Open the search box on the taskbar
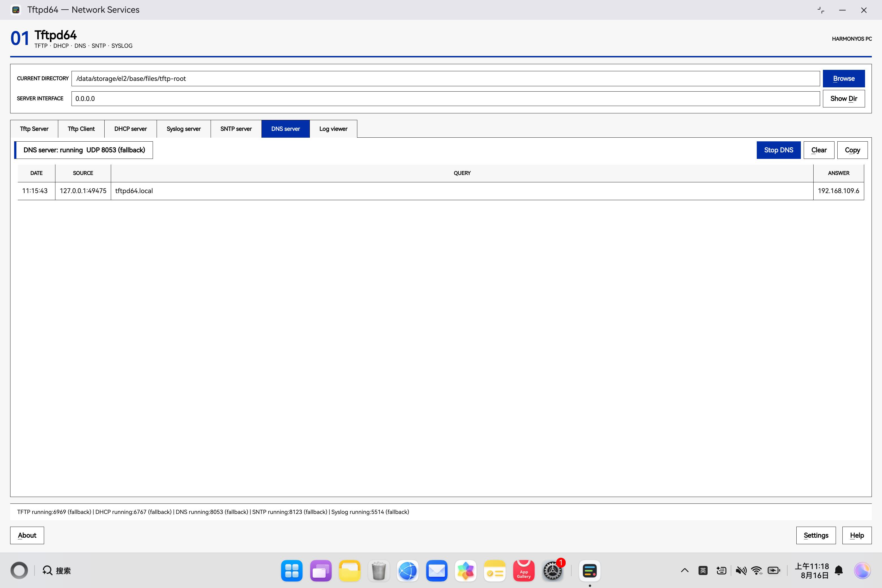 click(57, 570)
